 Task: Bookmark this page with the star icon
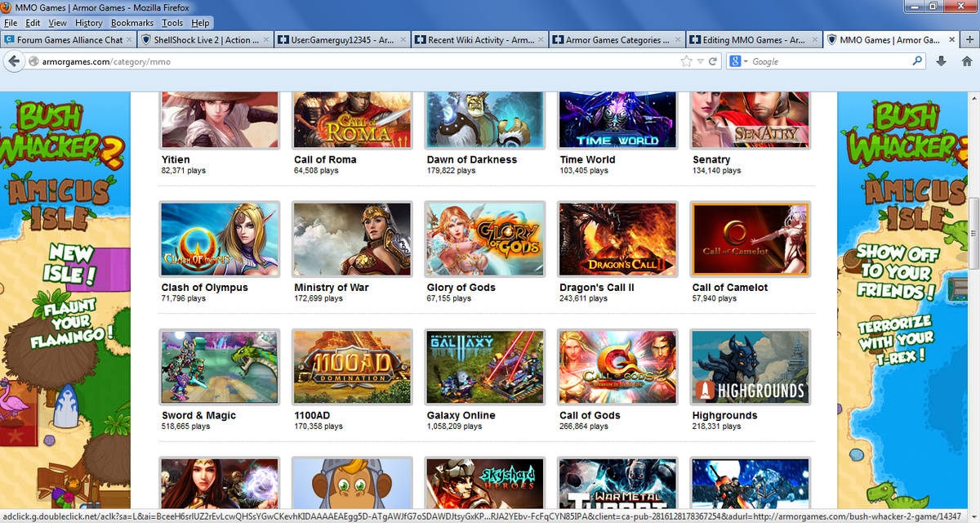[x=687, y=61]
